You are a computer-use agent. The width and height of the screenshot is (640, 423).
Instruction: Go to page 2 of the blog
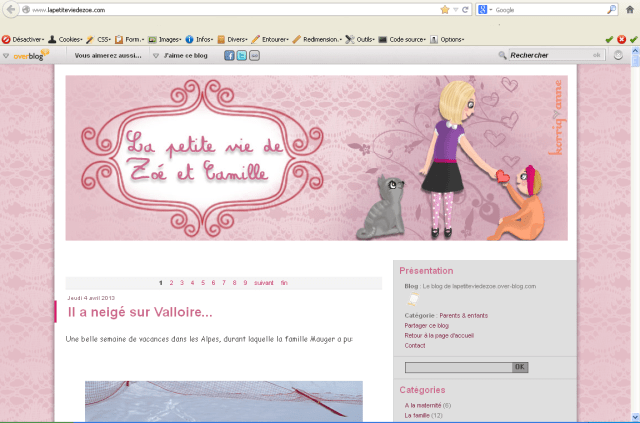(171, 283)
